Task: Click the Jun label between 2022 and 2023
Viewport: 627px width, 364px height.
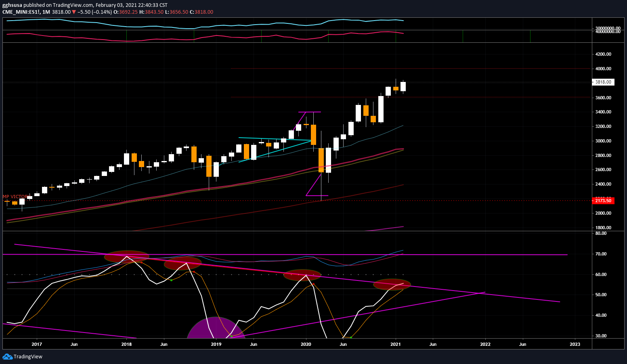Action: coord(522,344)
